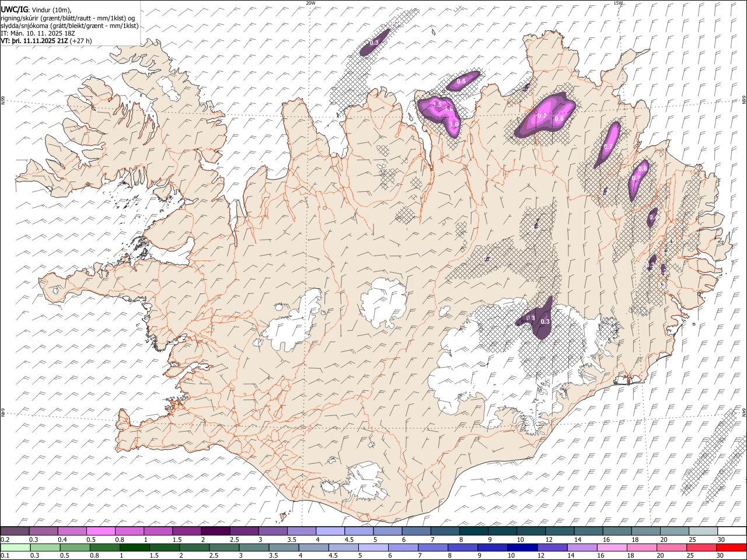Screen dimensions: 747x560
Task: Select the darkest purple 2 snowfall legend swatch
Action: tap(215, 531)
